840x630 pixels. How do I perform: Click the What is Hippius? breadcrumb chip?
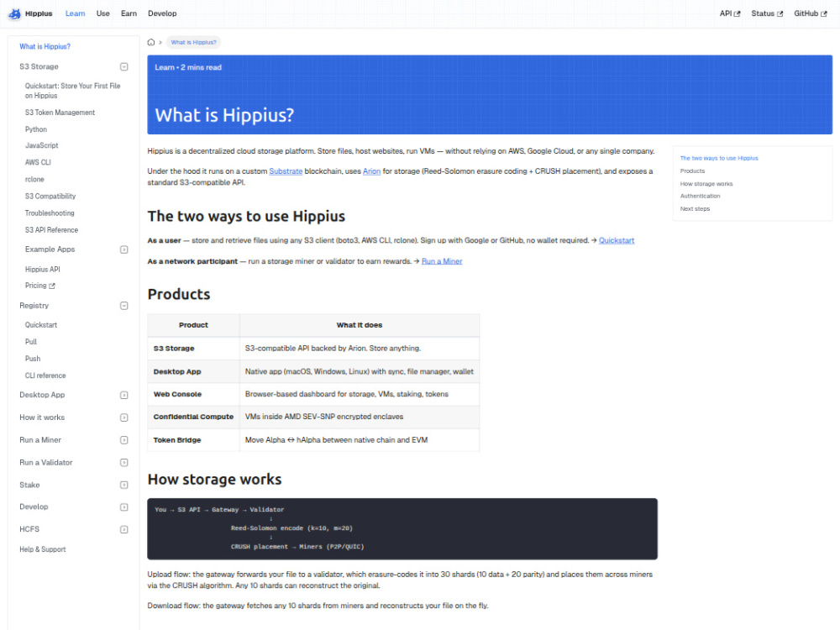pyautogui.click(x=193, y=42)
